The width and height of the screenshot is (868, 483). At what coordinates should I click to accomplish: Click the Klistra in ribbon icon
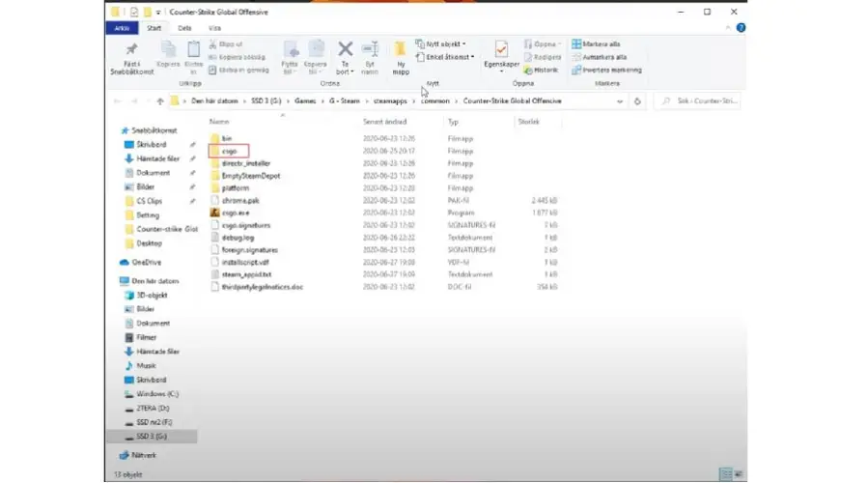(193, 50)
